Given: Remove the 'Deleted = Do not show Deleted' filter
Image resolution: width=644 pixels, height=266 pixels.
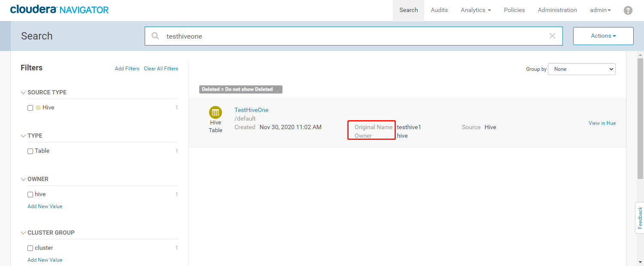Looking at the screenshot, I should click(x=278, y=89).
